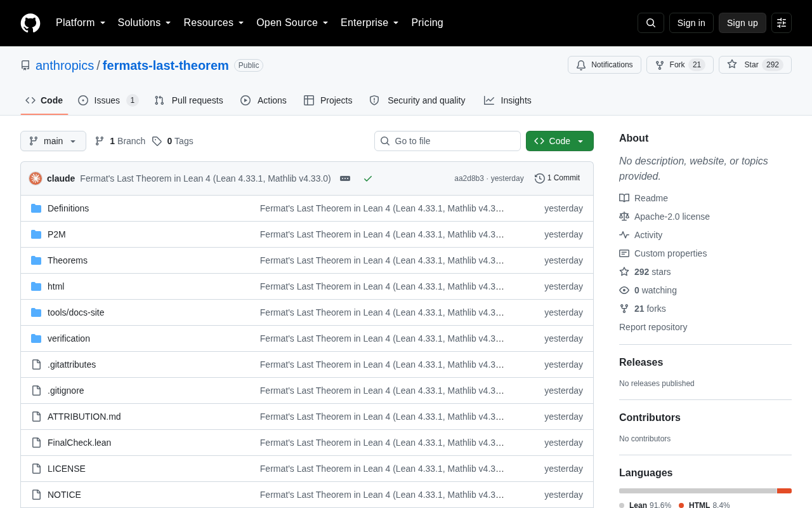Screen dimensions: 812x508
Task: Click the Definitions folder icon
Action: (36, 208)
